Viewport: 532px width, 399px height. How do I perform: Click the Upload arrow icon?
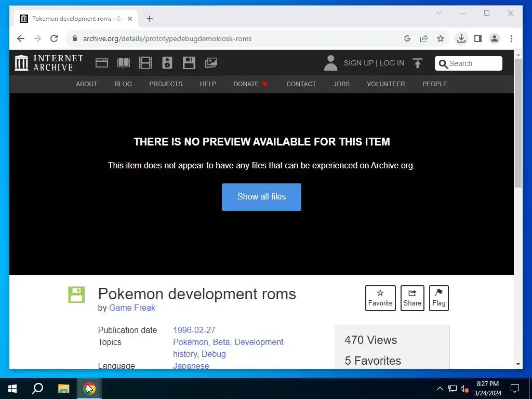tap(418, 63)
